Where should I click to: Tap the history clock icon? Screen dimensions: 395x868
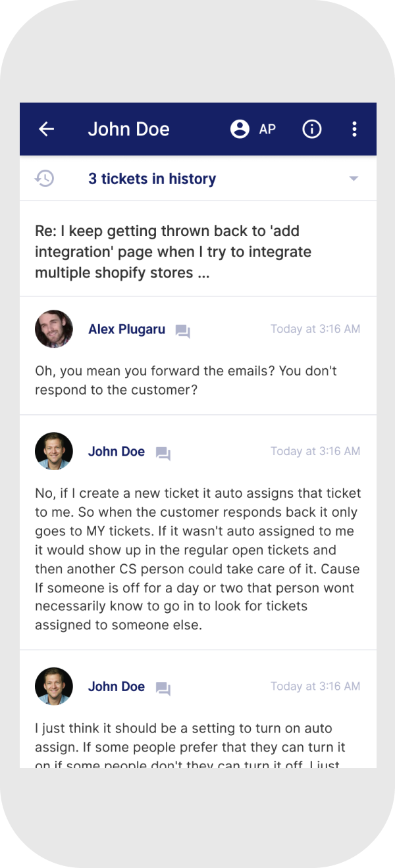point(45,178)
